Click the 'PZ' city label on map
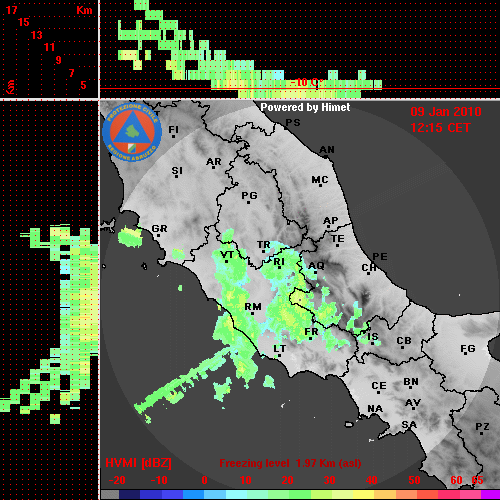Screen dimensions: 500x500 click(x=482, y=426)
